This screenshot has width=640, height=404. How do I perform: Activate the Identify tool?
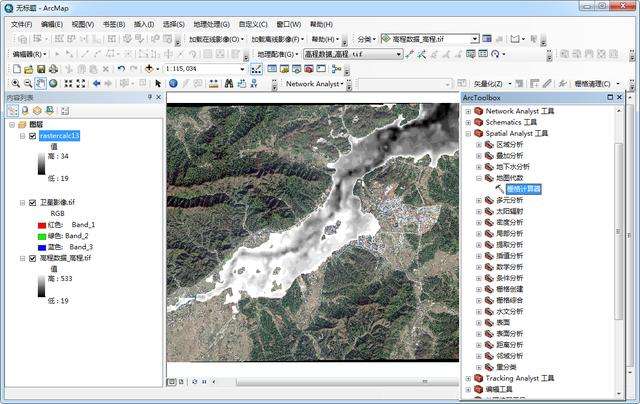tap(173, 84)
